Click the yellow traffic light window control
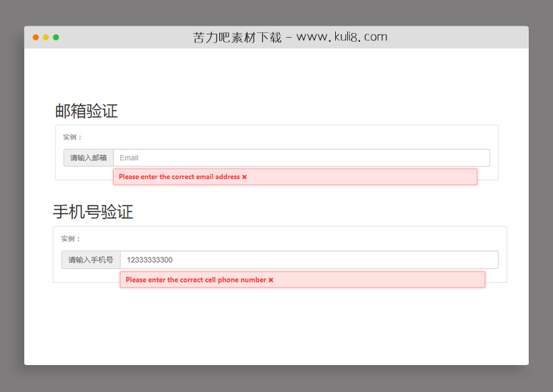 coord(45,38)
